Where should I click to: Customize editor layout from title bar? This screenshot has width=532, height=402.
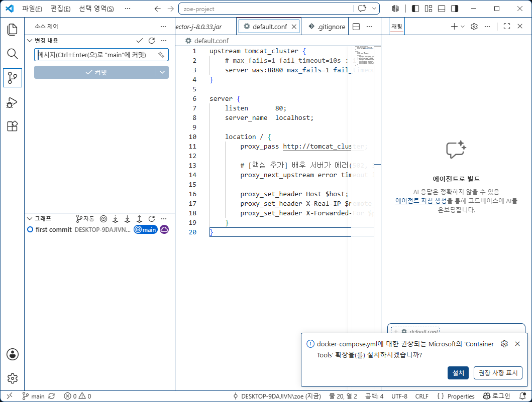(429, 9)
